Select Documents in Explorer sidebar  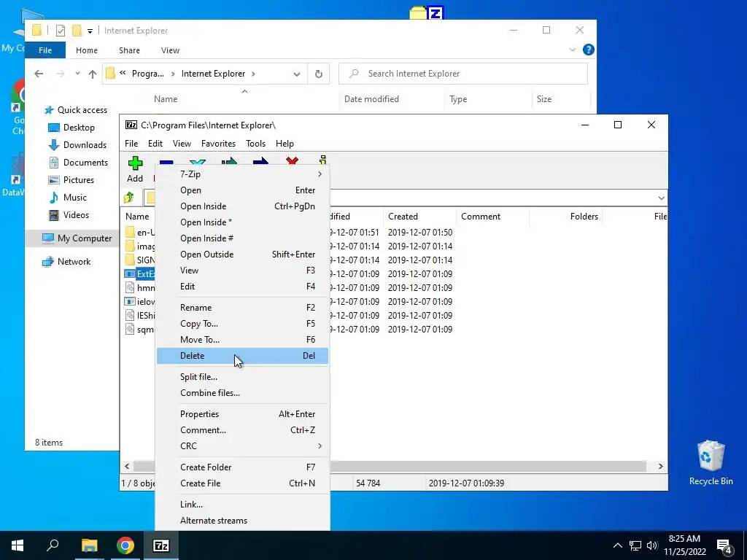(x=85, y=163)
